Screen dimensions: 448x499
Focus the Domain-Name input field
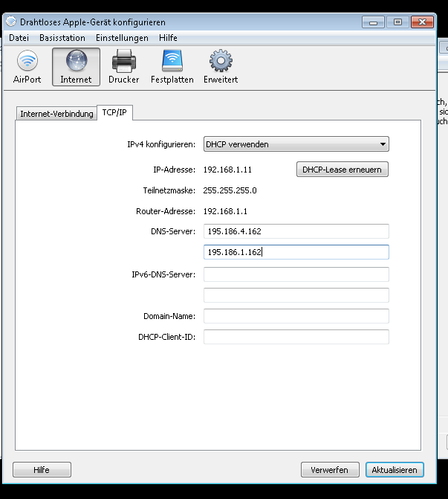pos(296,316)
